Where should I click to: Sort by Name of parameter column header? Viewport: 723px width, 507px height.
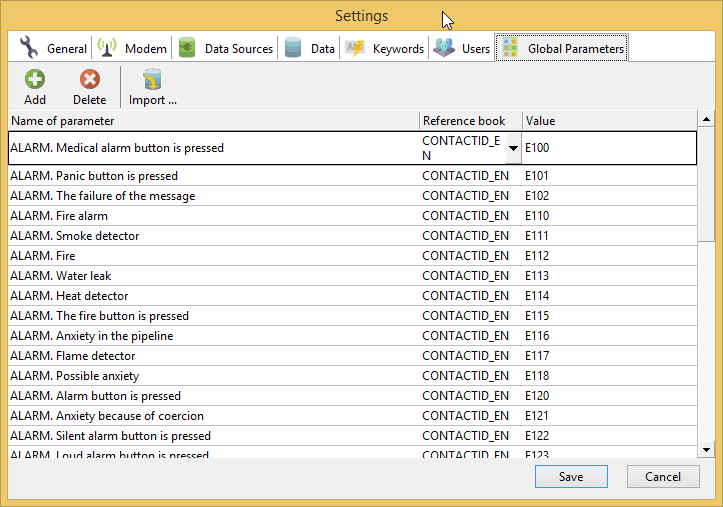tap(213, 121)
